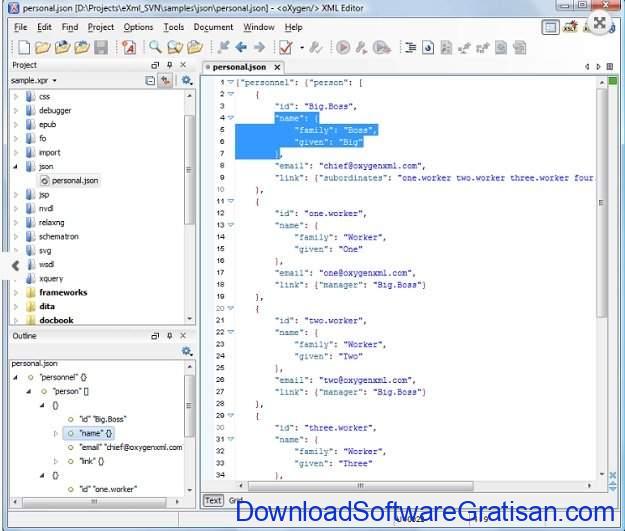Close the Outline panel

[183, 336]
